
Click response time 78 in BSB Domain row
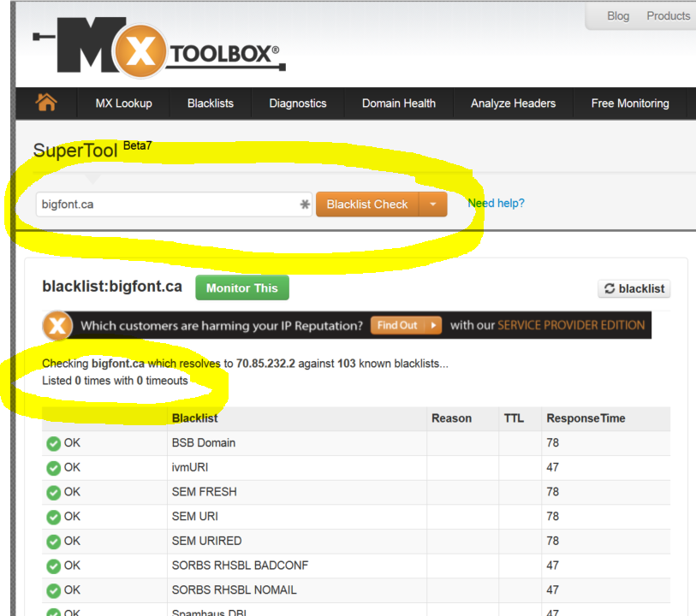tap(552, 442)
